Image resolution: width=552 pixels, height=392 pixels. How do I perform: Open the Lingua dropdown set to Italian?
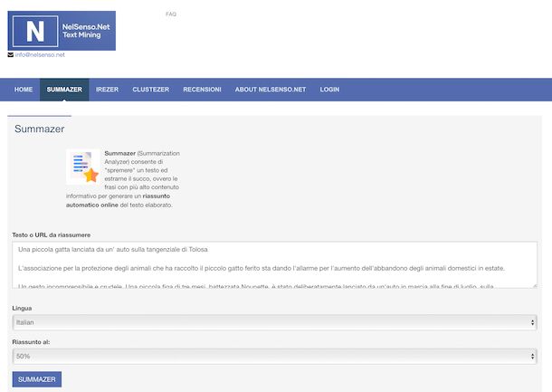tap(274, 322)
